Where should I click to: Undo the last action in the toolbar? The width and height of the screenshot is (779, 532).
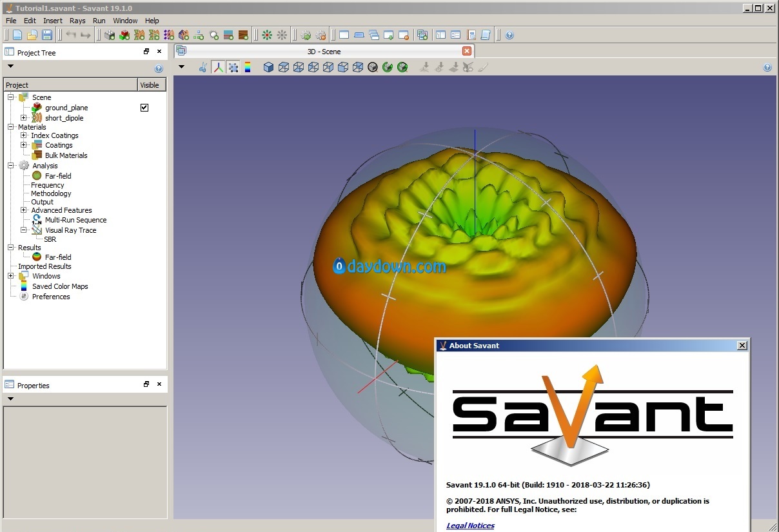pyautogui.click(x=70, y=35)
